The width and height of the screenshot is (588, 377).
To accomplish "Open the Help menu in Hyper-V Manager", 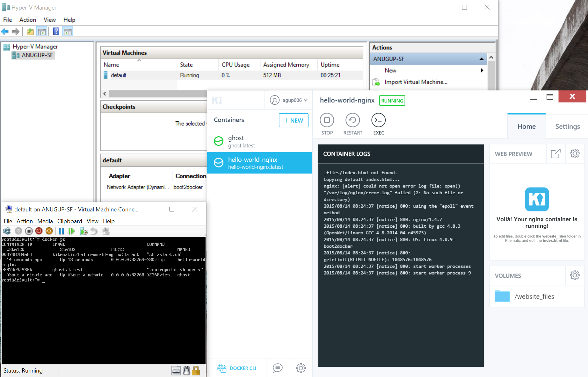I will (69, 20).
